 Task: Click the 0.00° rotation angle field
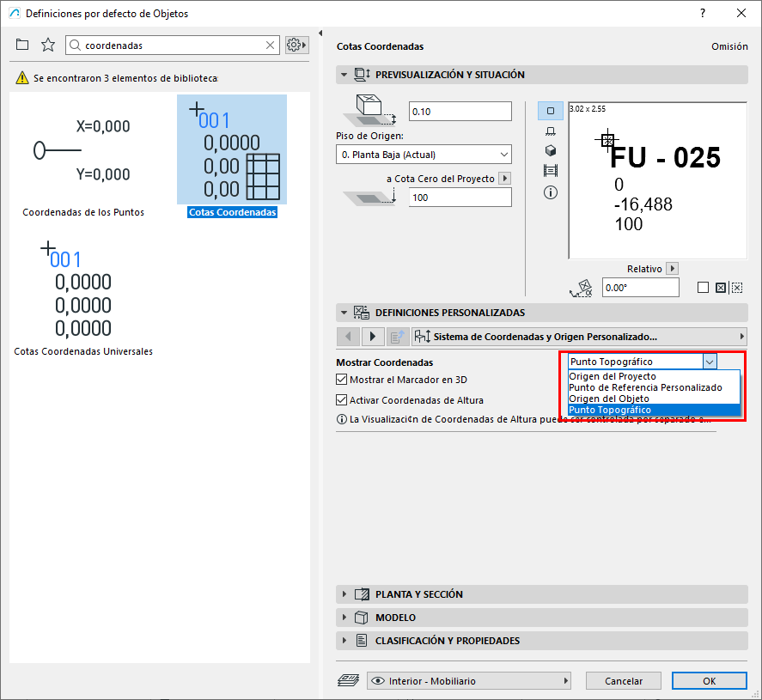pyautogui.click(x=641, y=288)
